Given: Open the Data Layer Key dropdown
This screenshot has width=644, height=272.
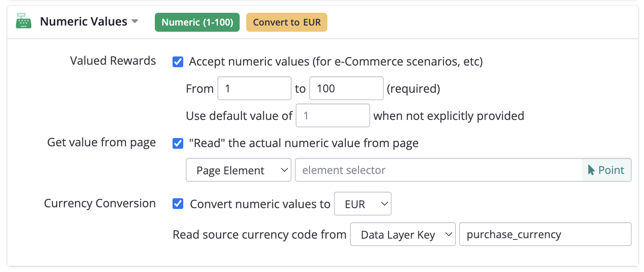Looking at the screenshot, I should pos(403,234).
